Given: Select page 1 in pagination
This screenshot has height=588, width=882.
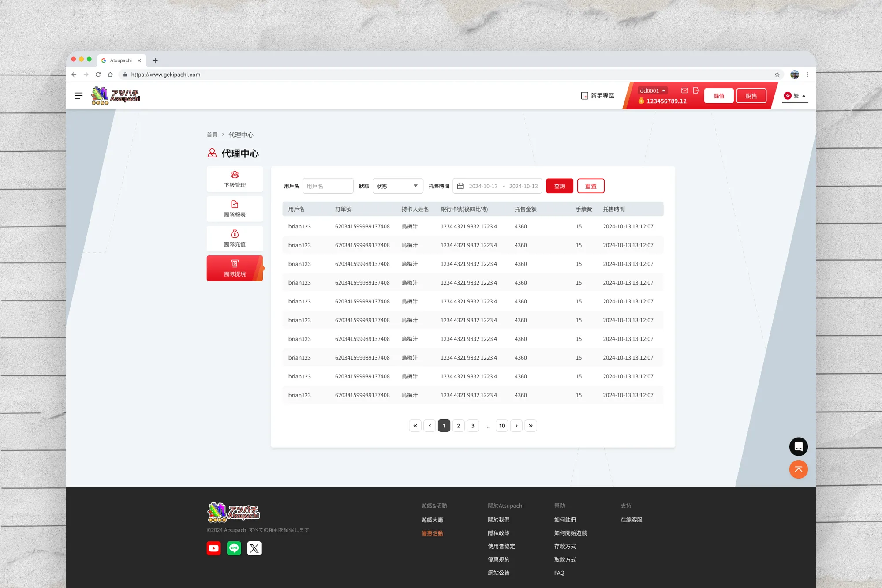Looking at the screenshot, I should tap(444, 426).
